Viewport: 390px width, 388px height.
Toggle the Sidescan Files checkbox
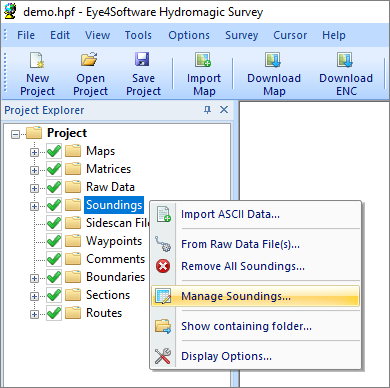coord(54,223)
